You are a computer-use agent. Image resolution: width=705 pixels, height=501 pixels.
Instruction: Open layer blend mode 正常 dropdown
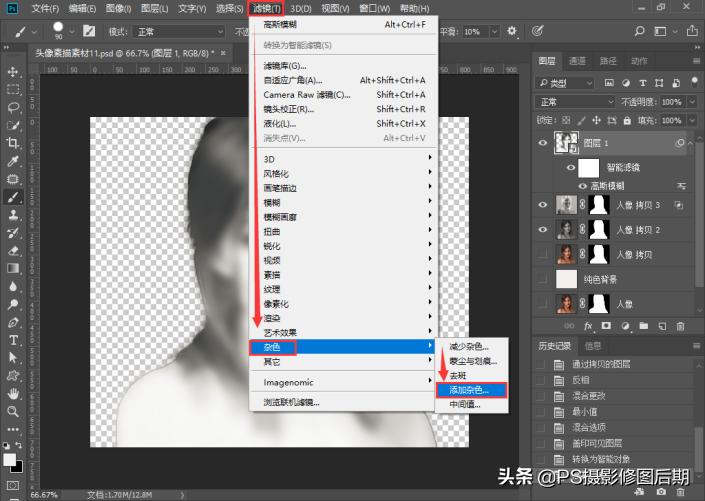tap(575, 102)
